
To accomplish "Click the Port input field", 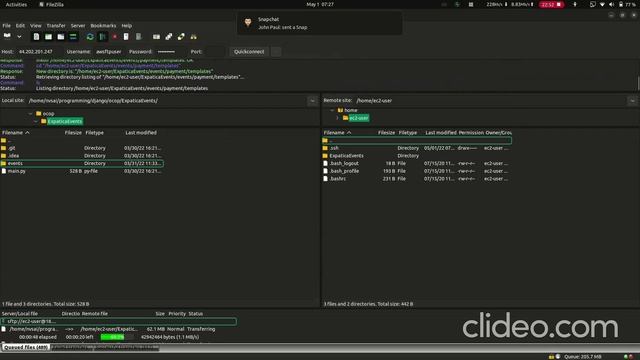I will click(x=214, y=52).
